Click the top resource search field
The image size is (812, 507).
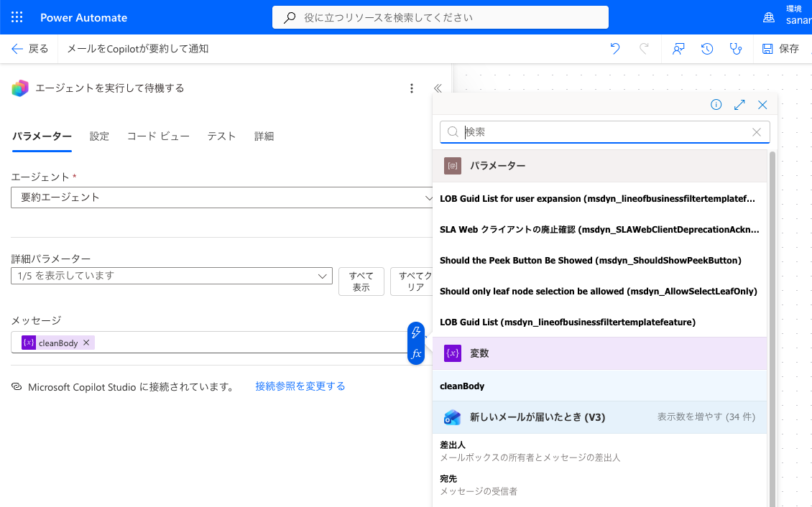click(x=440, y=17)
